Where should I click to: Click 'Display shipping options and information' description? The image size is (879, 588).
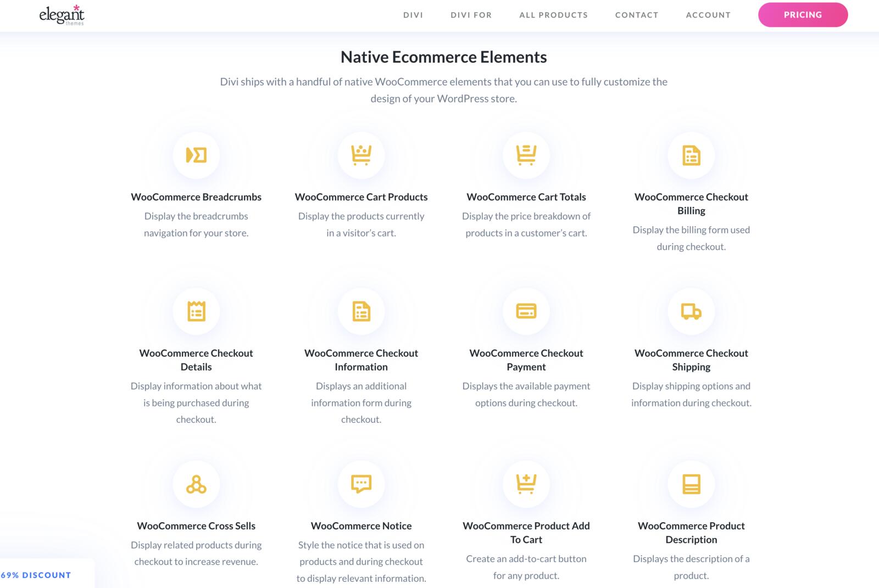[x=691, y=394]
